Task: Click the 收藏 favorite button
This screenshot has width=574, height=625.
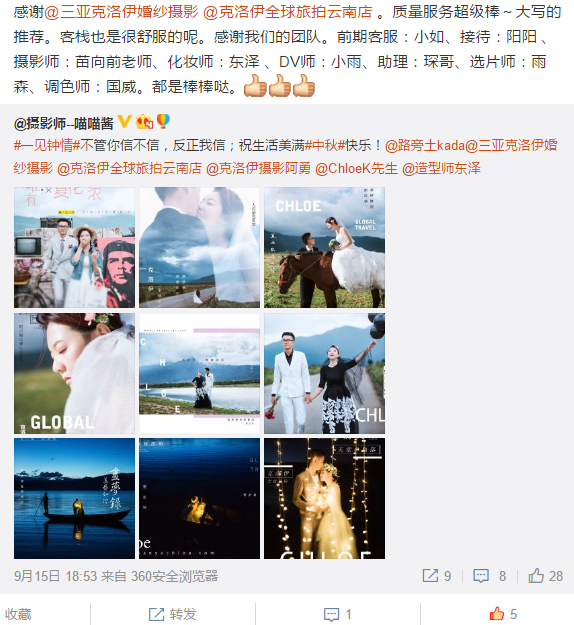Action: (18, 614)
